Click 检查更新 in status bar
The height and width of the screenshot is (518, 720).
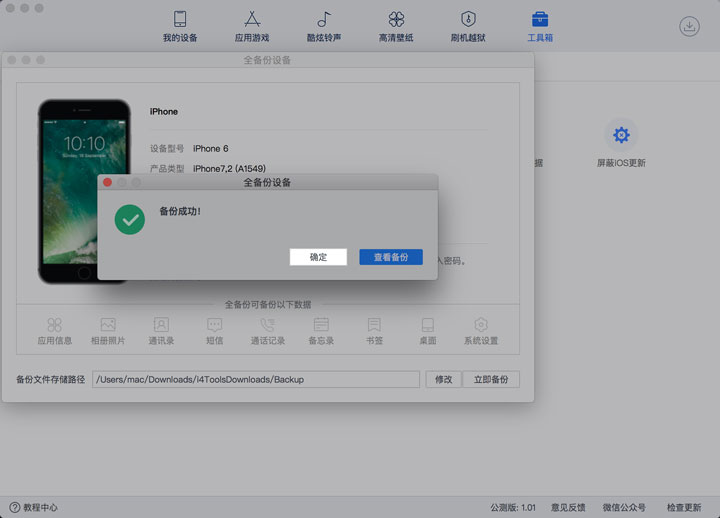pyautogui.click(x=684, y=508)
